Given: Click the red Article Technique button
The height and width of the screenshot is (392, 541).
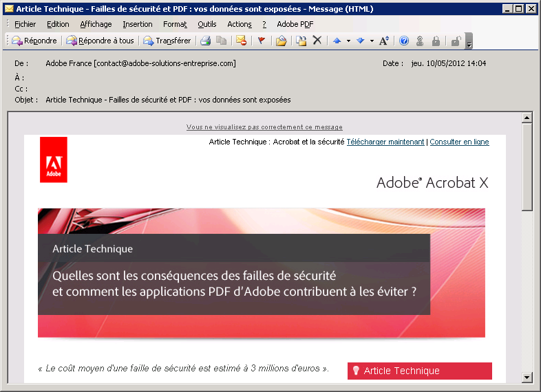Looking at the screenshot, I should [x=420, y=371].
